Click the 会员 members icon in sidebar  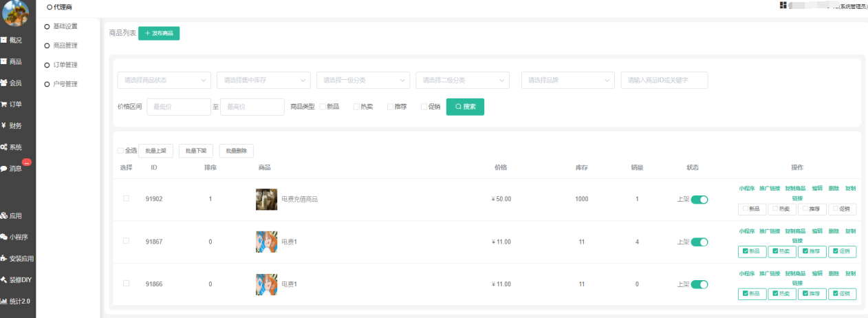tap(4, 83)
